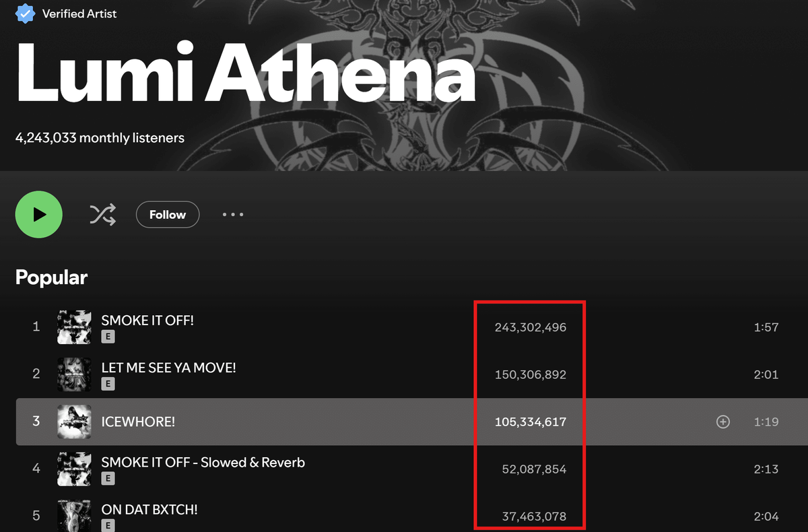Click the green Play button

point(38,213)
